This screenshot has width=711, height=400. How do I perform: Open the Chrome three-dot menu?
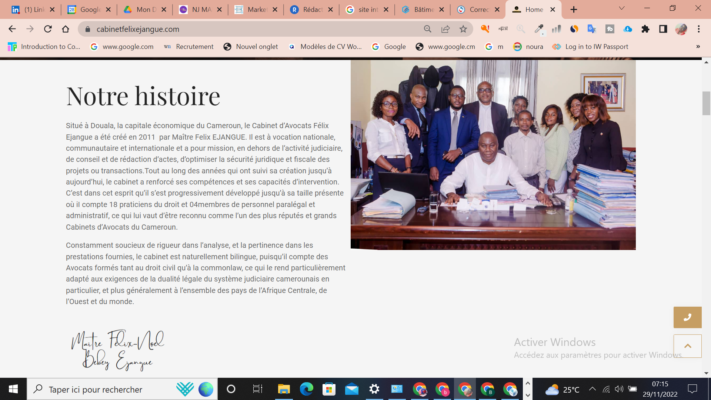[x=699, y=29]
